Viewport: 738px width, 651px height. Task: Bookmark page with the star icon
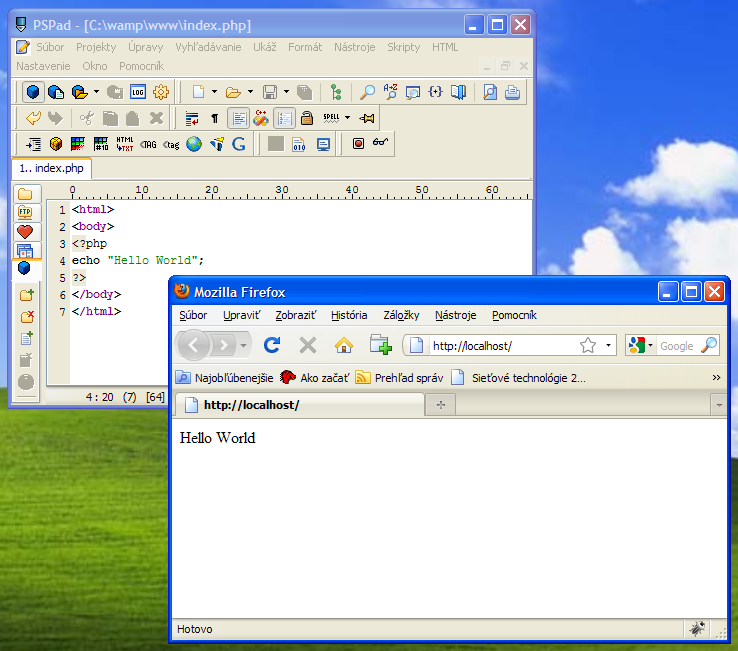point(588,346)
